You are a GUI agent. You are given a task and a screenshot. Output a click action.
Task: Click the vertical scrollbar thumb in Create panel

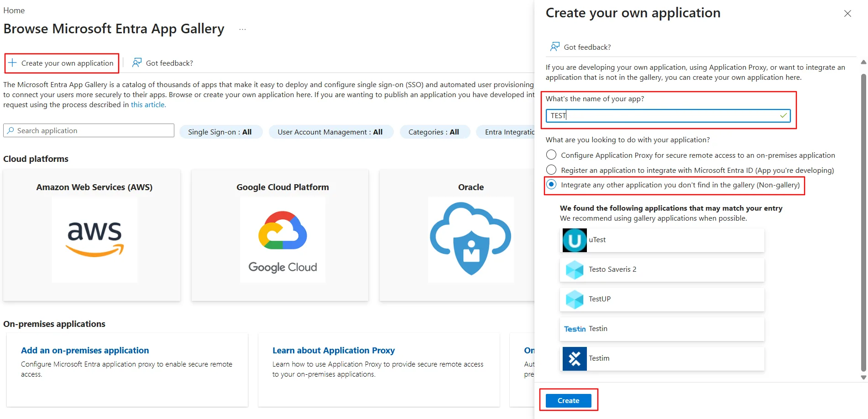pyautogui.click(x=863, y=223)
